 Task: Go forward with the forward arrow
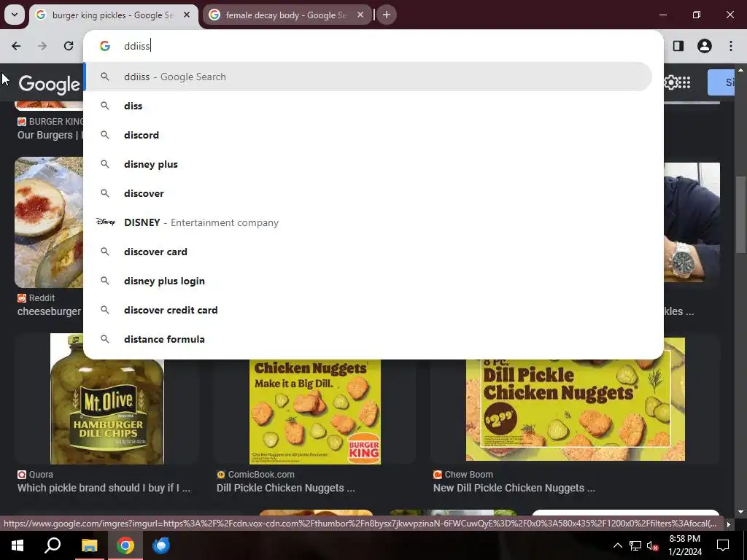point(42,46)
